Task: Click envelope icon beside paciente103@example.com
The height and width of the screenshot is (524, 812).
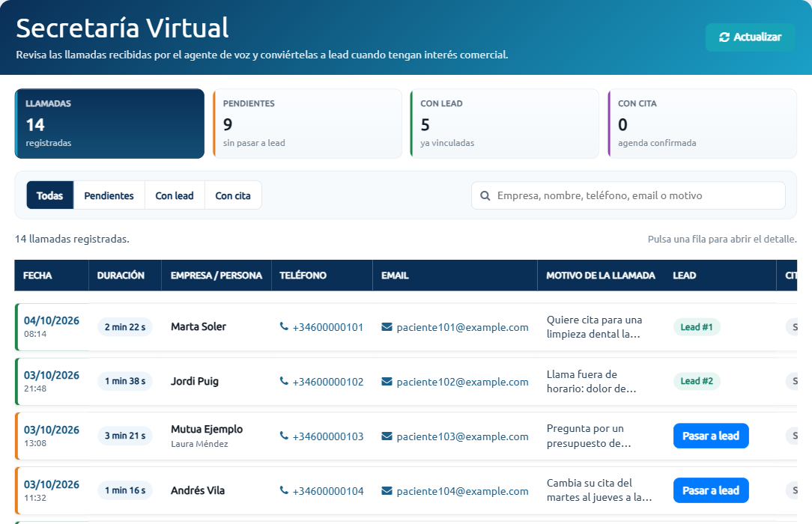Action: tap(387, 436)
